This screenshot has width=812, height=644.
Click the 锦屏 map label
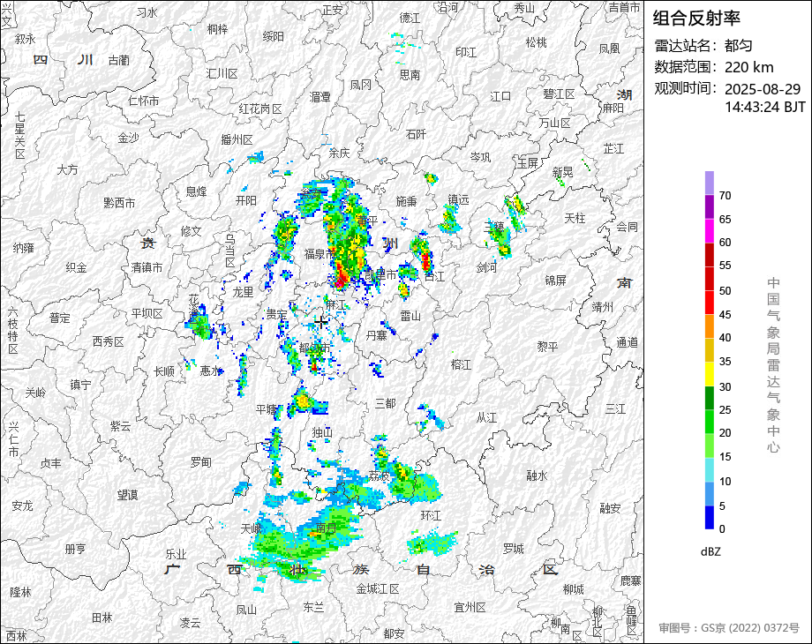(555, 280)
